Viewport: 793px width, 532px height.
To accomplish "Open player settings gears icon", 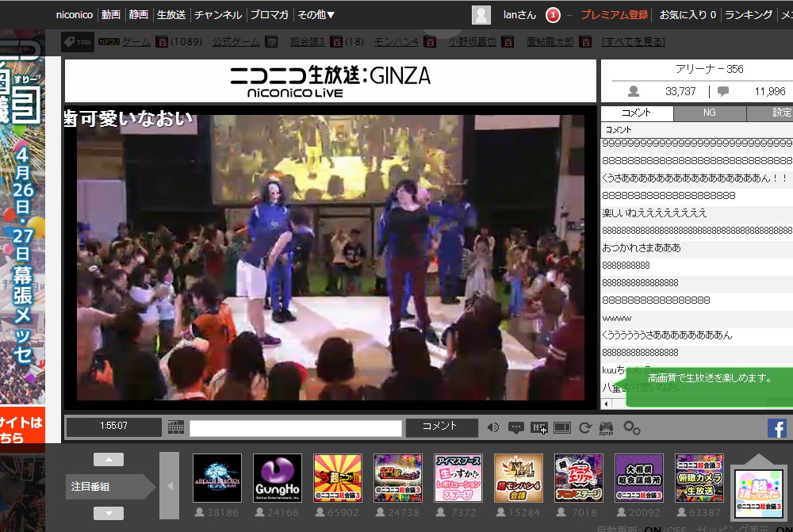I will (632, 428).
